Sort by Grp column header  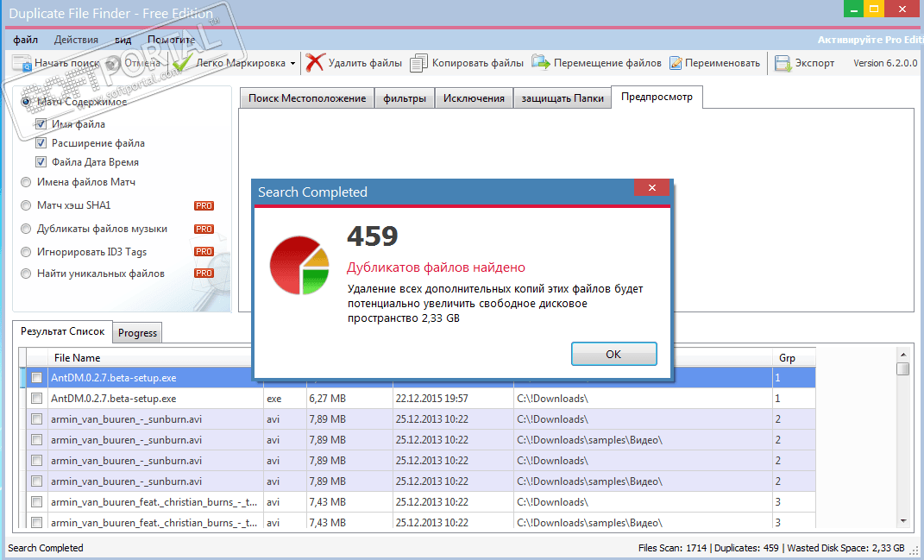point(794,358)
